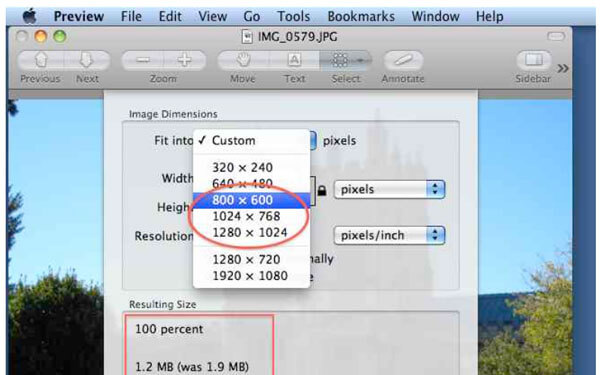Click the Next arrow toolbar icon
Screen dimensions: 600x375
click(x=87, y=60)
